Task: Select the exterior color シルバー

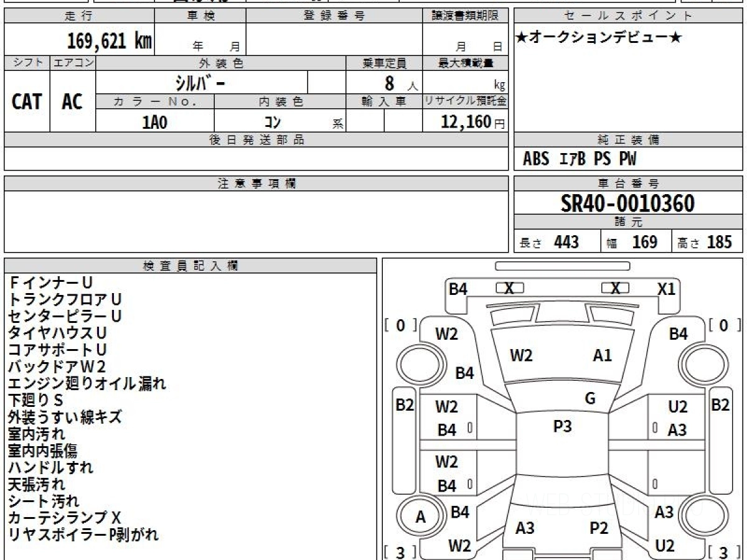Action: point(200,83)
